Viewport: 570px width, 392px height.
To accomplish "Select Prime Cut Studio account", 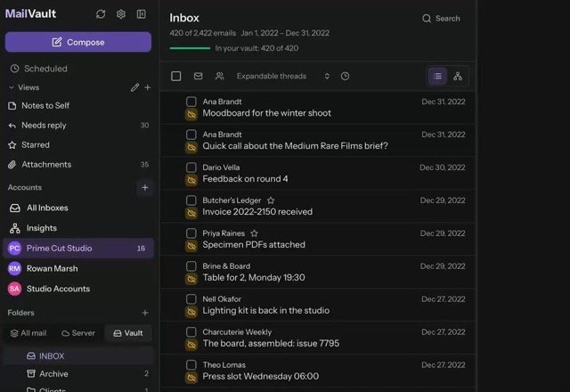I will [x=78, y=248].
